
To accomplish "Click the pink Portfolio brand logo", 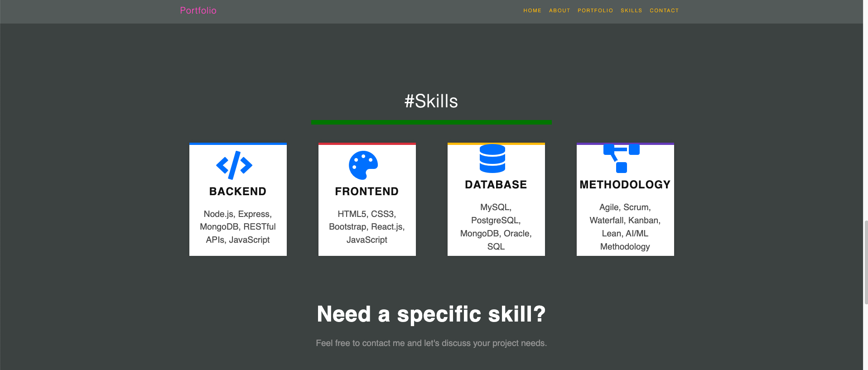I will point(198,10).
